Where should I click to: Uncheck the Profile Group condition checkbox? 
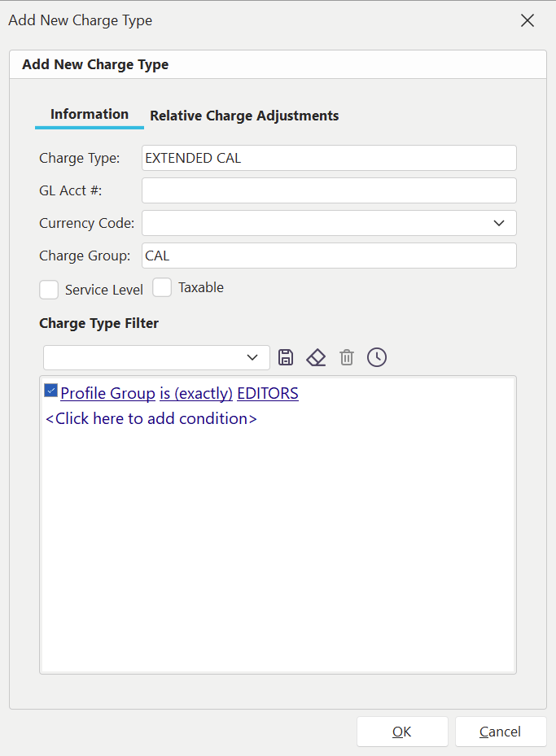51,391
